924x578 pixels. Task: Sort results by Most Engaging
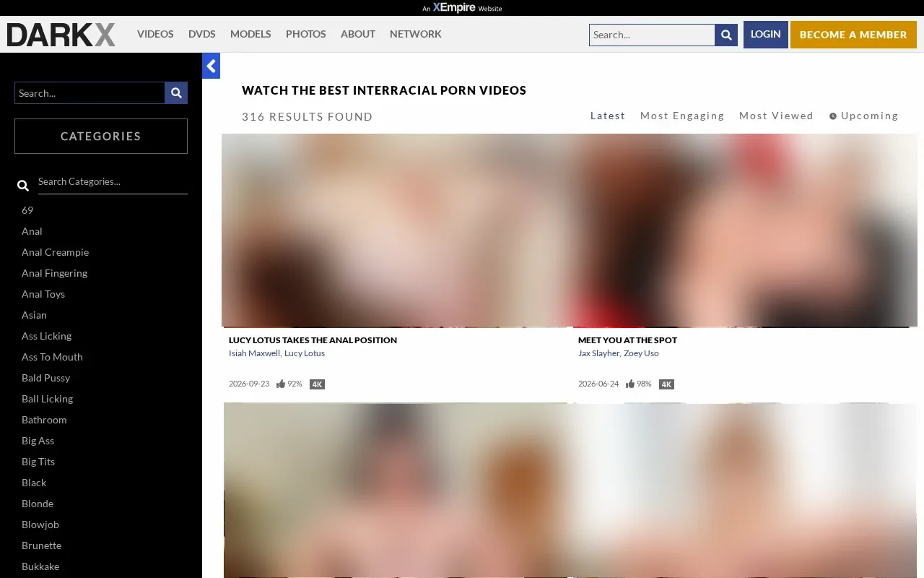682,116
